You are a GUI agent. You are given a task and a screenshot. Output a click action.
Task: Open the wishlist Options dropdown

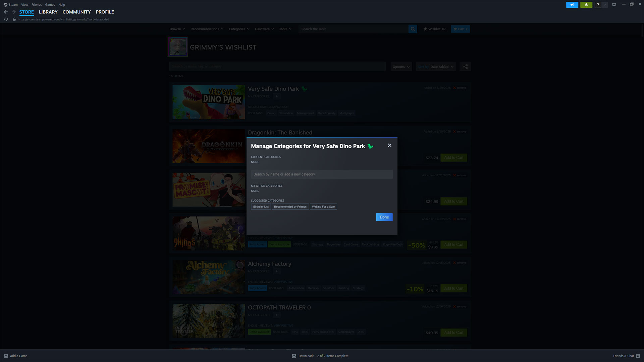401,67
